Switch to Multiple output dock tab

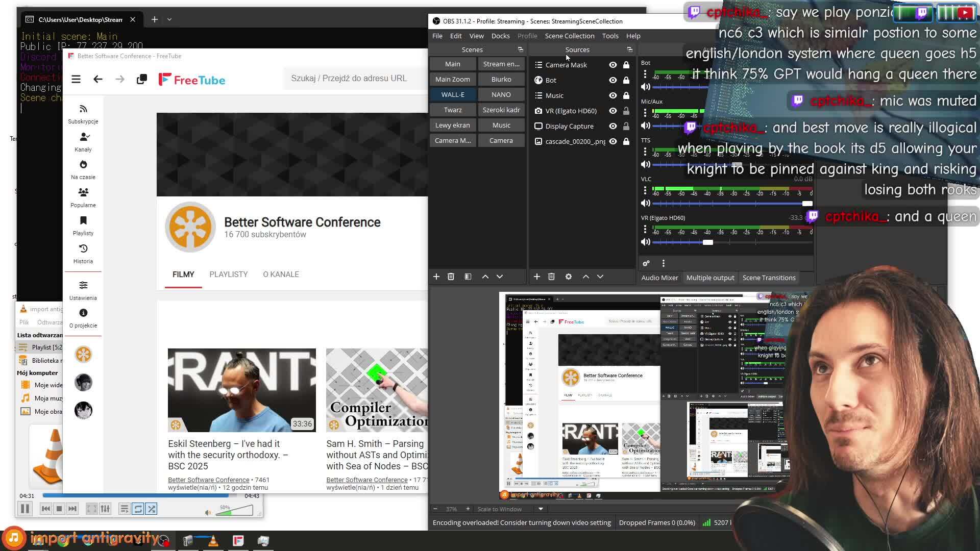point(710,278)
